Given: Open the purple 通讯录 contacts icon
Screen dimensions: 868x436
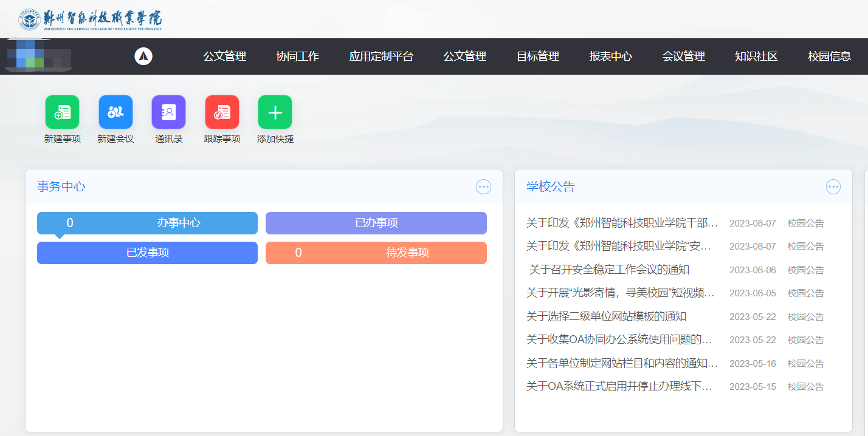Looking at the screenshot, I should click(168, 112).
